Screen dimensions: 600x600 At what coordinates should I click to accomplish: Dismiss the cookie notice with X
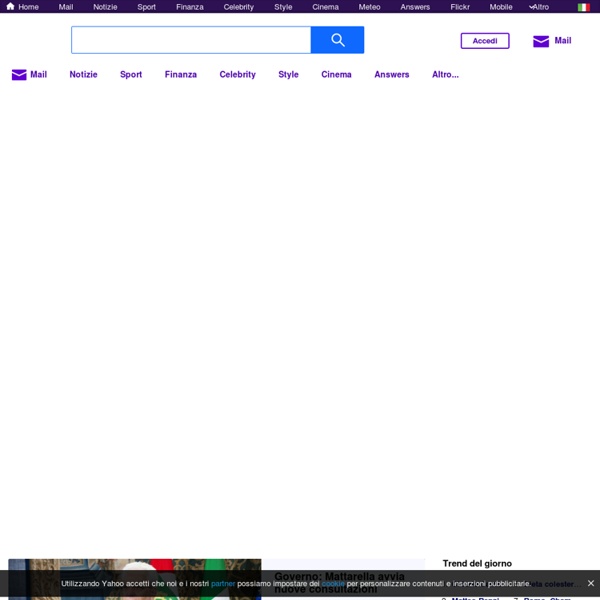(590, 583)
